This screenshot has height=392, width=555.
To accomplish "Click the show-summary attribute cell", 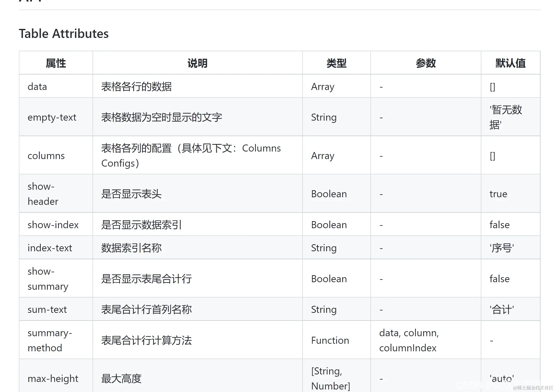I will tap(48, 279).
